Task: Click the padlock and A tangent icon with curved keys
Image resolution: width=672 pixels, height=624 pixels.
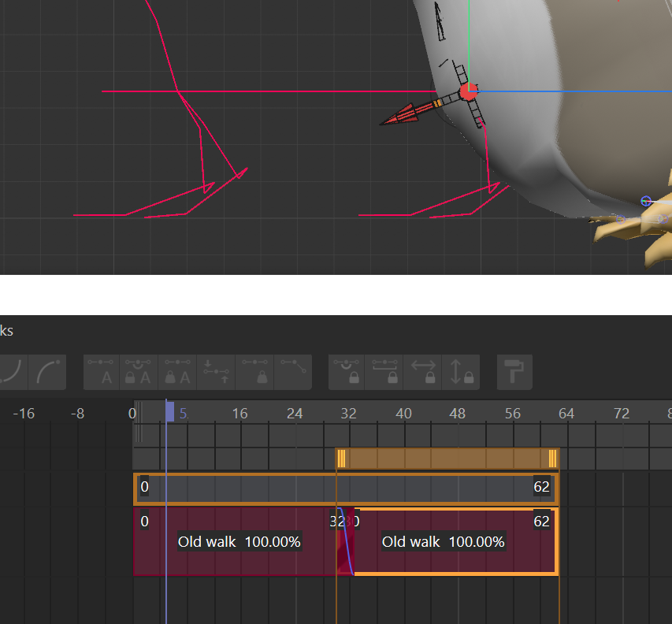Action: [x=139, y=372]
